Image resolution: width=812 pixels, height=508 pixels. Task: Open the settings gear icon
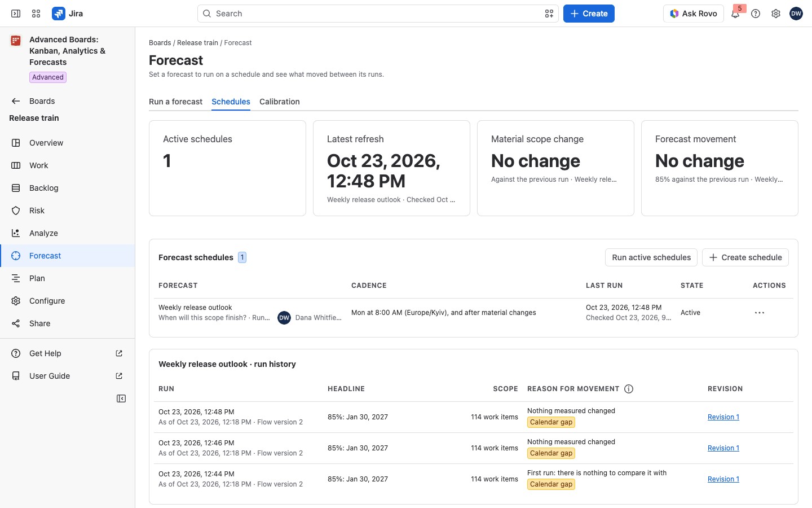coord(776,14)
